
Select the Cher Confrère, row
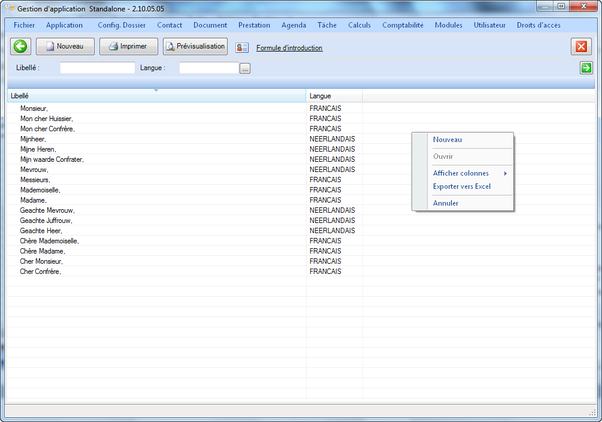pyautogui.click(x=40, y=271)
